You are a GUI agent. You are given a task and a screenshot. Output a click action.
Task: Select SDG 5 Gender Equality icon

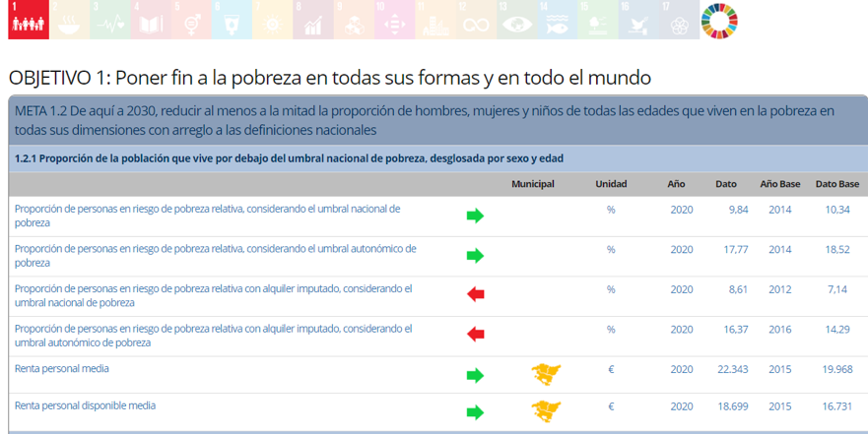pos(191,20)
